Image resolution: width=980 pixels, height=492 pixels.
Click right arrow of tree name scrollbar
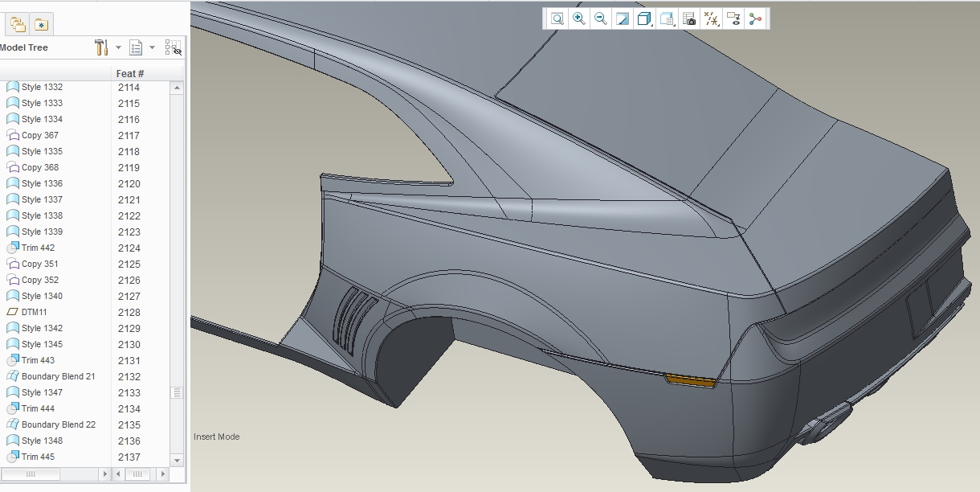[x=105, y=474]
